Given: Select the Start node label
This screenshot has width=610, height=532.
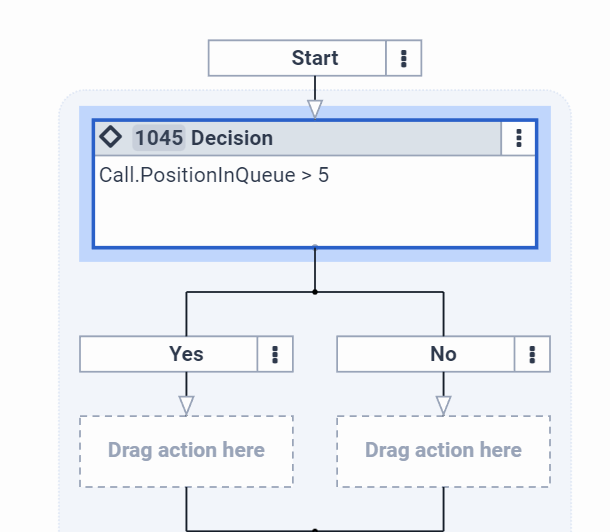Looking at the screenshot, I should (314, 58).
